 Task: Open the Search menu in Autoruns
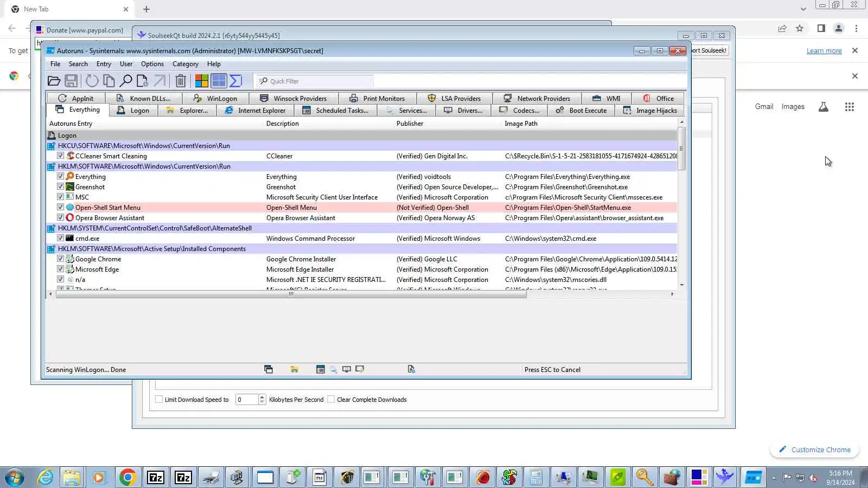click(x=78, y=64)
